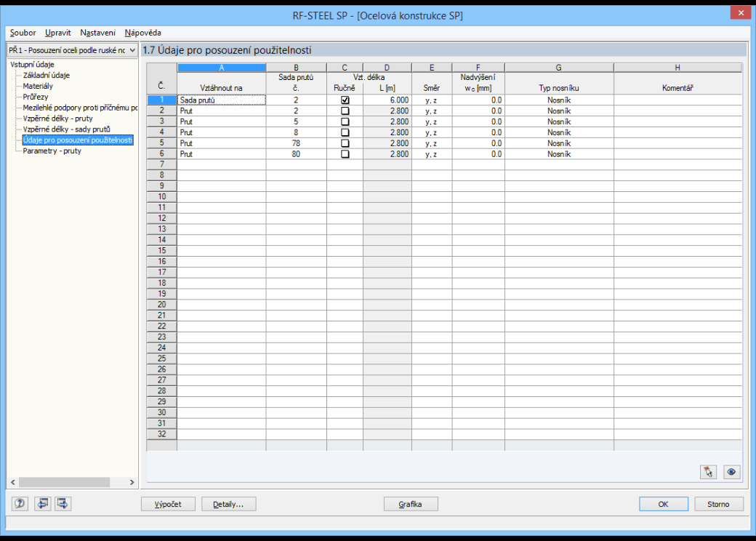The image size is (756, 541).
Task: Select Materiály in the tree
Action: point(38,86)
